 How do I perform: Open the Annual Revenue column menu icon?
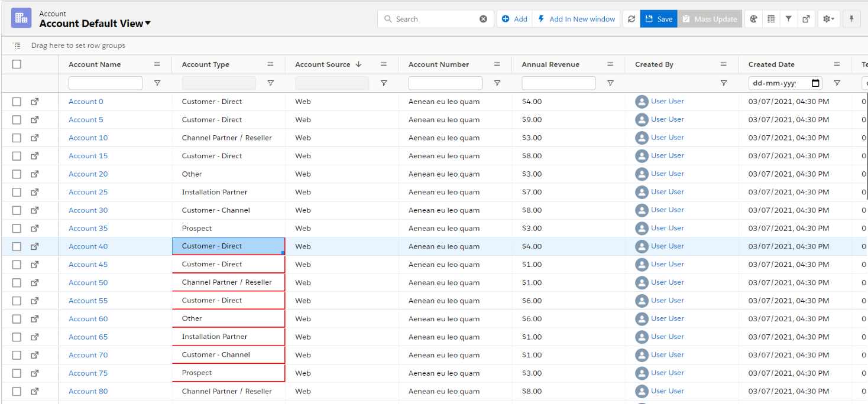click(610, 64)
